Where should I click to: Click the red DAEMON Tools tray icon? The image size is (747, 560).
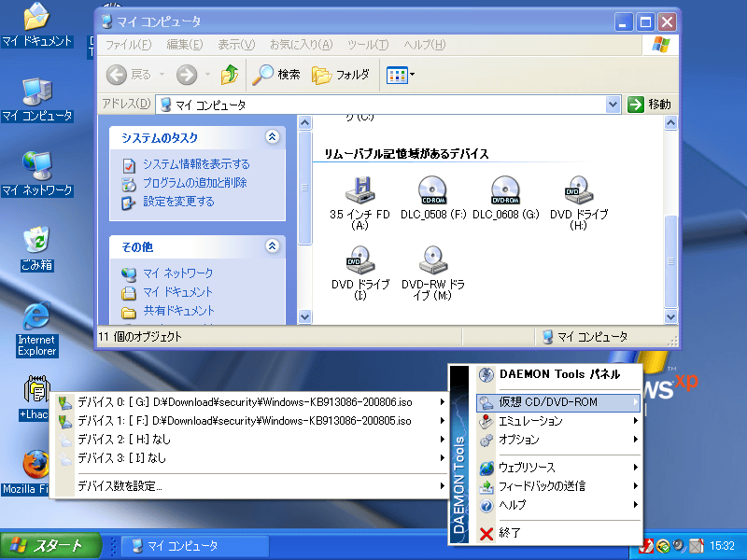pyautogui.click(x=647, y=546)
